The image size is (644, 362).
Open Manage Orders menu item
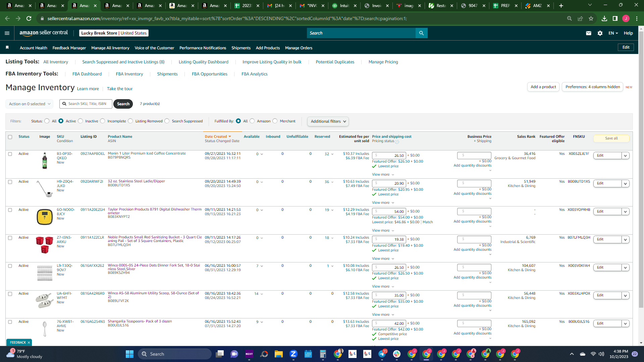(x=299, y=48)
